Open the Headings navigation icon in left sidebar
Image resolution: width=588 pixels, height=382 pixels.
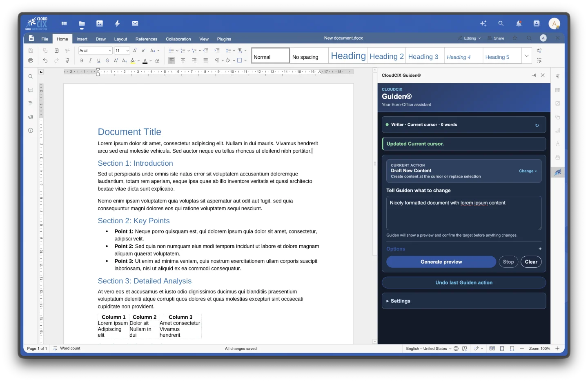[31, 103]
